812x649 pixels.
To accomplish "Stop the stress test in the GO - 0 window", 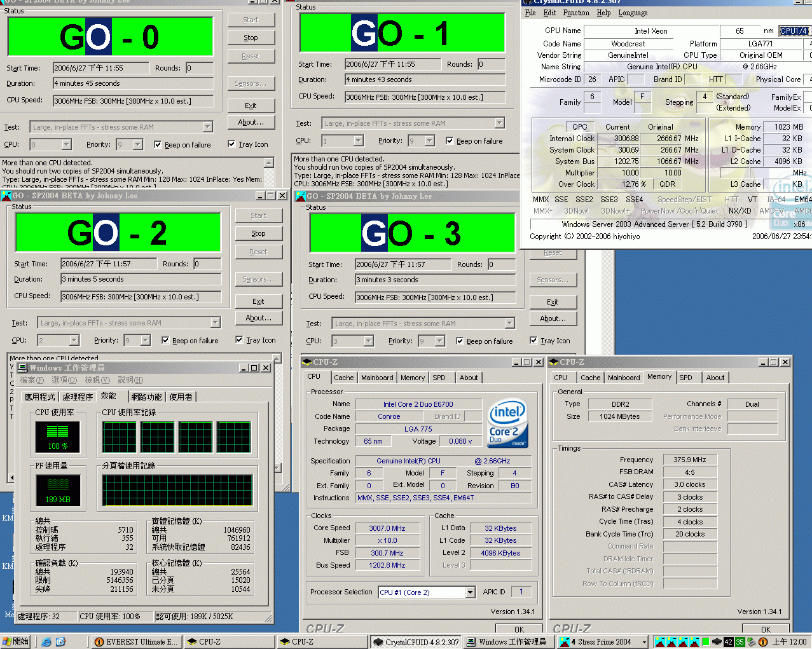I will [251, 38].
